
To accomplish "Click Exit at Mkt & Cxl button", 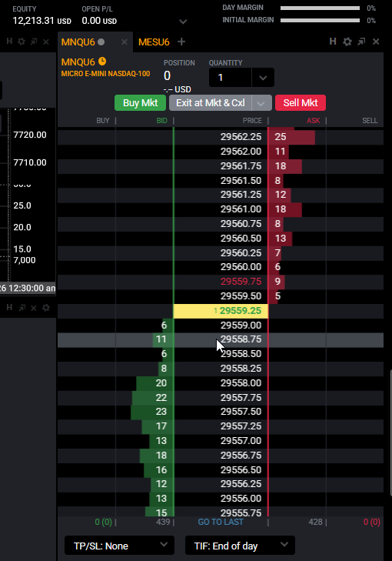I will click(211, 103).
